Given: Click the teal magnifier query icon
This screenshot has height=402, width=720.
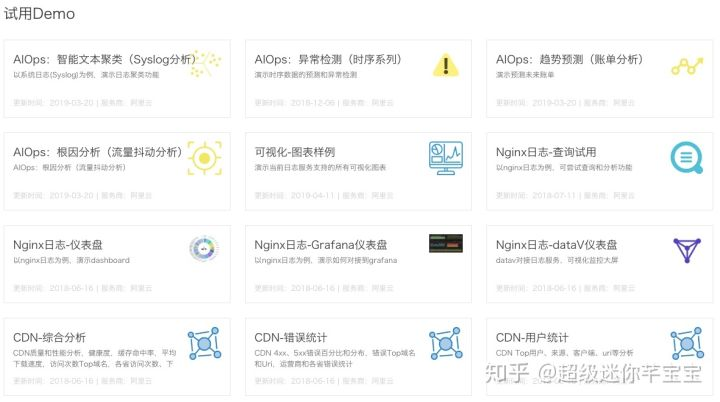Looking at the screenshot, I should point(687,158).
